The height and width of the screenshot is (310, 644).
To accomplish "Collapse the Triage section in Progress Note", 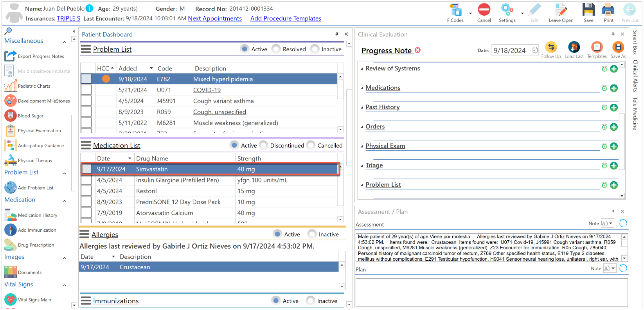I will point(362,166).
